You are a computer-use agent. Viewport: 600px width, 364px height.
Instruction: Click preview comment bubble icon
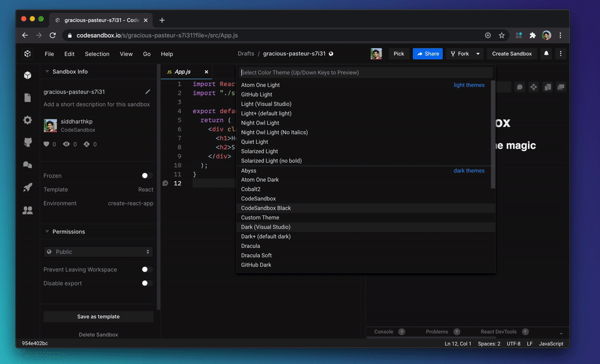point(520,87)
